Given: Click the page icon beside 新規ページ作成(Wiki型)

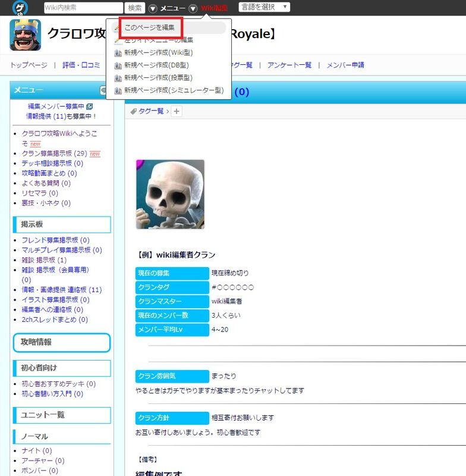Looking at the screenshot, I should point(118,53).
